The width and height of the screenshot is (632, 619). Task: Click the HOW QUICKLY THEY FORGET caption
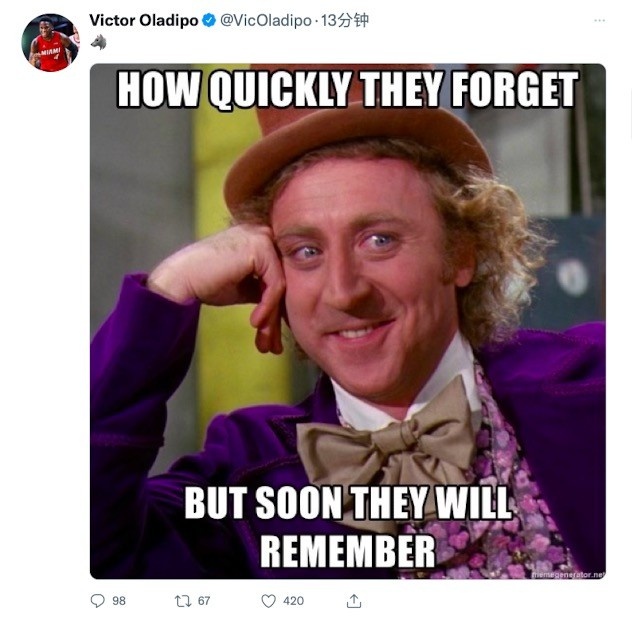coord(348,89)
